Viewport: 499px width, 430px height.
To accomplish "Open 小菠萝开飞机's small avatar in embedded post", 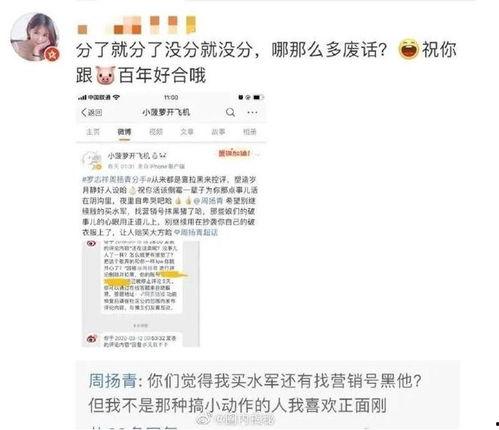I will coord(92,160).
